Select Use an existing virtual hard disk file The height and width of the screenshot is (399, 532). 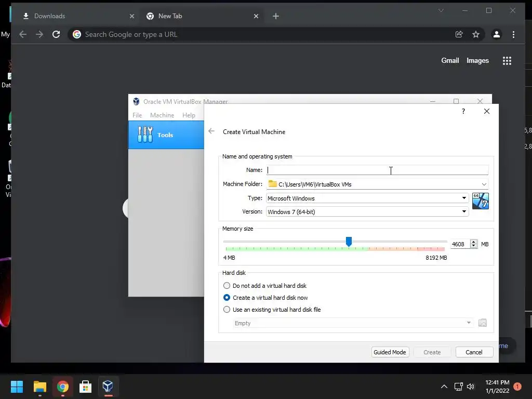point(272,310)
